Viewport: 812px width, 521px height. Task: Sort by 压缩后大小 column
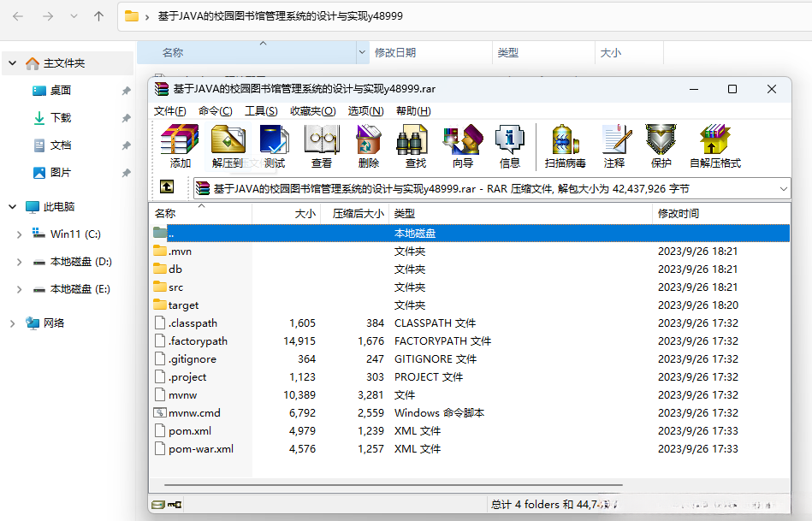pos(355,213)
